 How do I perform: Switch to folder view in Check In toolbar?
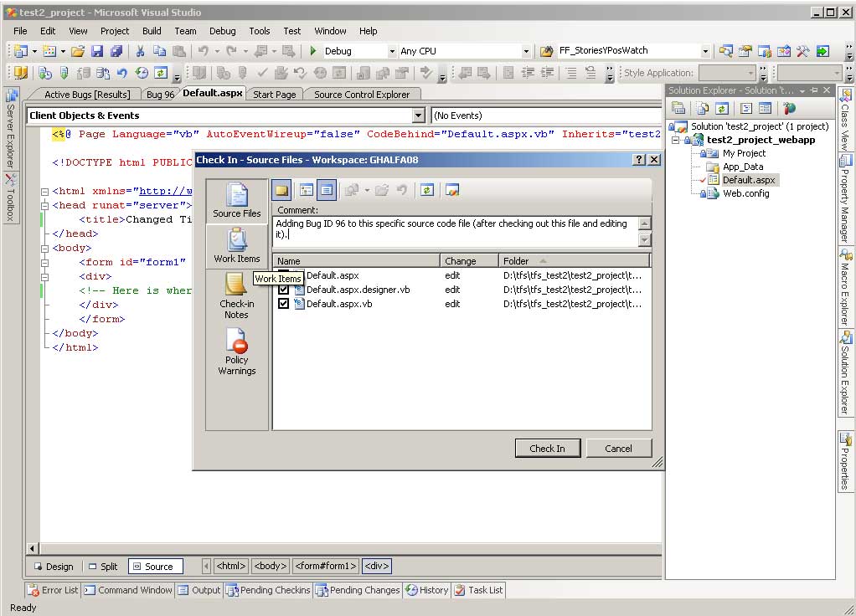pyautogui.click(x=307, y=190)
